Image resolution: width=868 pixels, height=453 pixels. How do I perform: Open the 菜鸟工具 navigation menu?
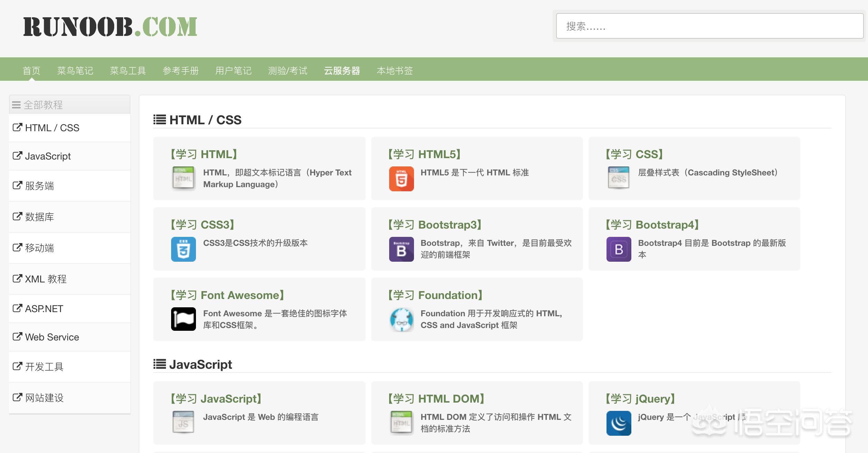[128, 71]
